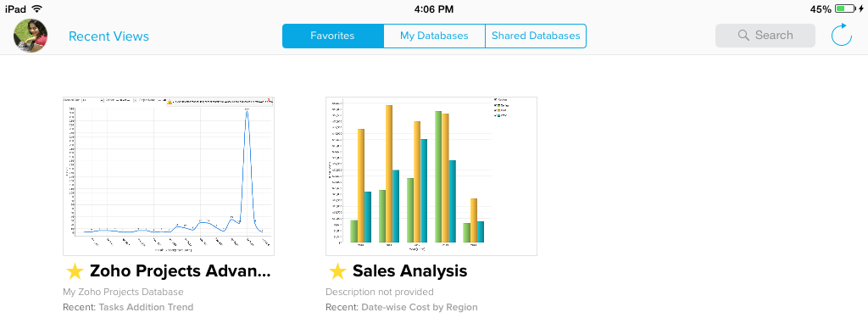Select the Favorites tab
This screenshot has height=329, width=868.
tap(332, 36)
